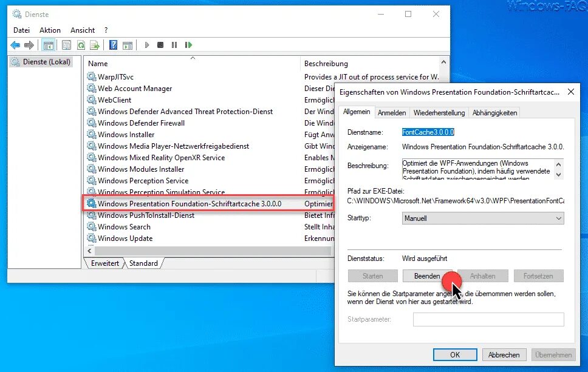Select the Windows Defender Firewall row
The image size is (588, 372).
pyautogui.click(x=209, y=123)
